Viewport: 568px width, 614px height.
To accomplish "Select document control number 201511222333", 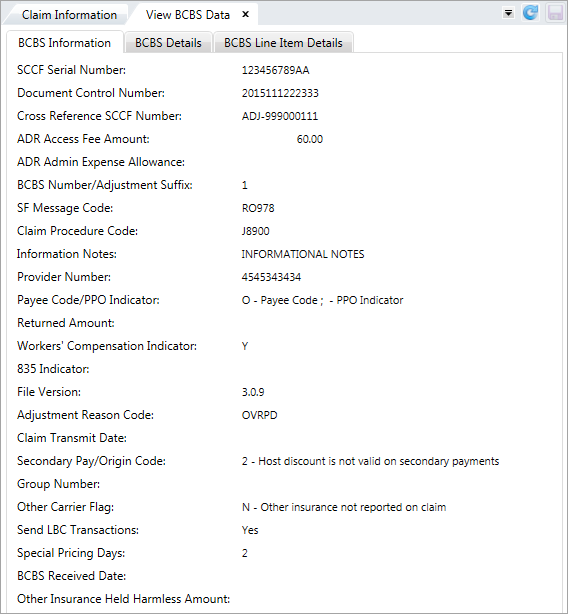I will (x=280, y=93).
